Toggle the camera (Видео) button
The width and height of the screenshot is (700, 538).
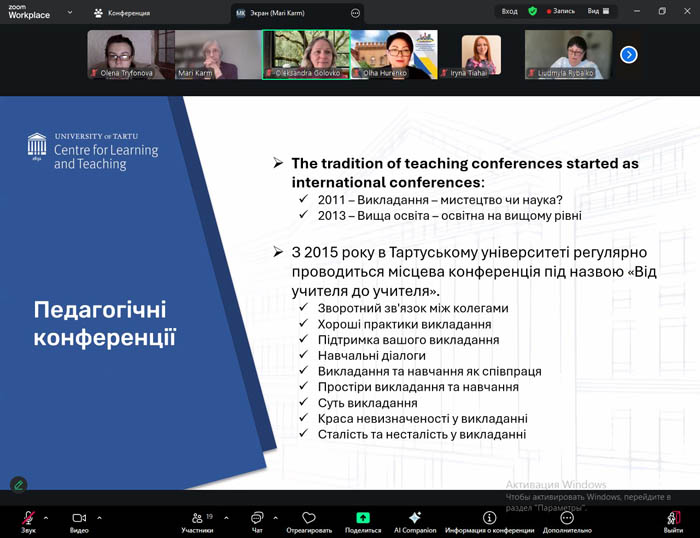click(79, 517)
